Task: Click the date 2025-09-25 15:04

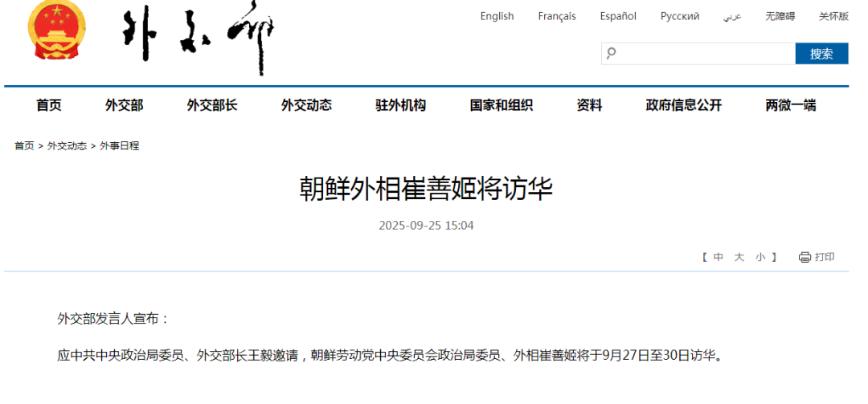Action: click(426, 226)
